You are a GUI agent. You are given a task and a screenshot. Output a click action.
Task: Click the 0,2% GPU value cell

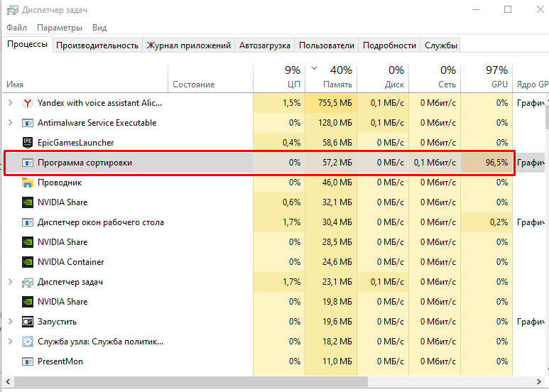point(487,222)
